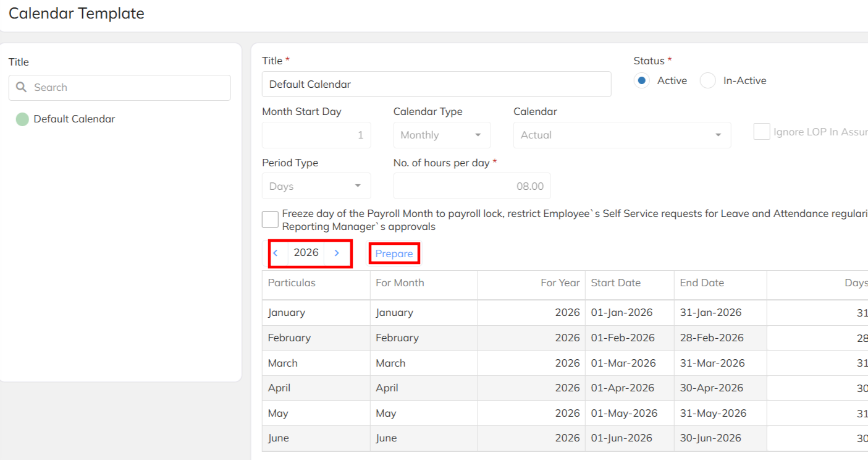Viewport: 868px width, 460px height.
Task: Tick the Ignore LOP checkbox
Action: [761, 132]
